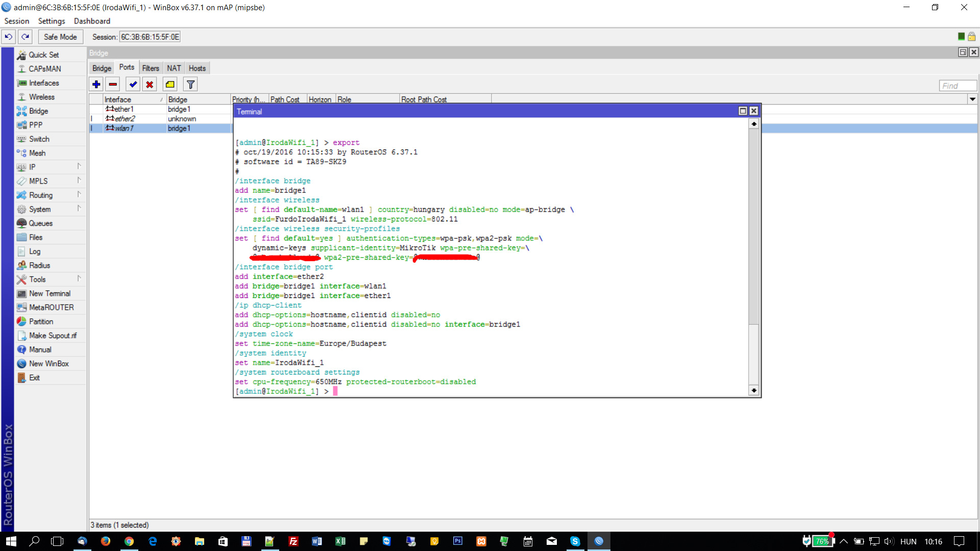
Task: Click the Terminal scrollbar down arrow
Action: (x=754, y=390)
